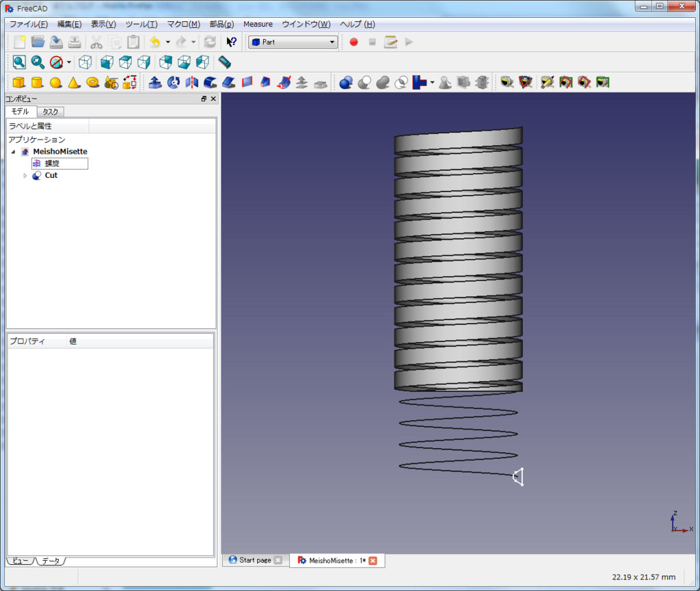Switch to the データ property tab
This screenshot has width=700, height=591.
(51, 561)
